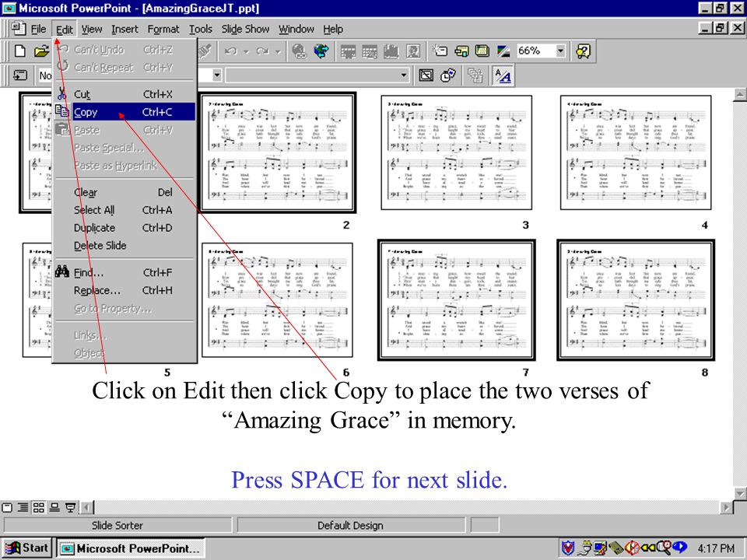Open the Slide Layout icon
Screen dimensions: 747x560
coord(461,51)
